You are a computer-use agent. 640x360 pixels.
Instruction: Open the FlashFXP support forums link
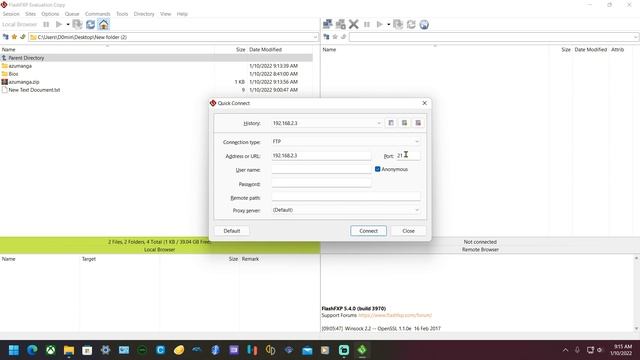click(395, 316)
